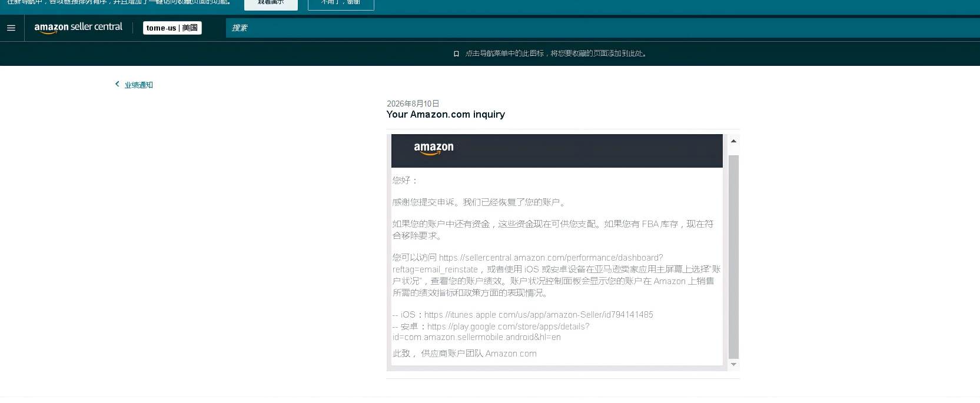Image resolution: width=980 pixels, height=403 pixels.
Task: Focus the 搜索 search field
Action: tap(603, 28)
